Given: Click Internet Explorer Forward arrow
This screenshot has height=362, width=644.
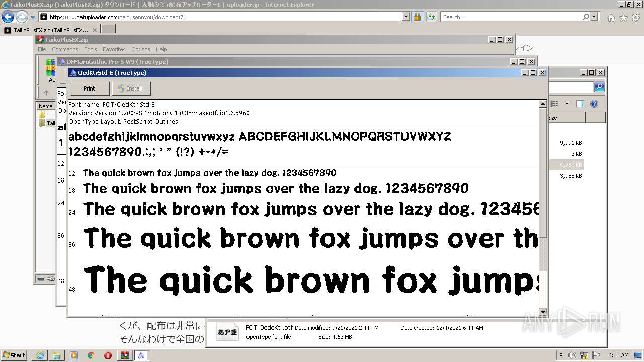Looking at the screenshot, I should [21, 17].
